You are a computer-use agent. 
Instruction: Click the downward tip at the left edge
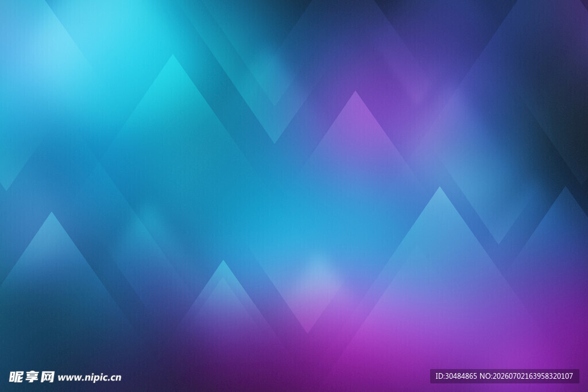coord(6,190)
